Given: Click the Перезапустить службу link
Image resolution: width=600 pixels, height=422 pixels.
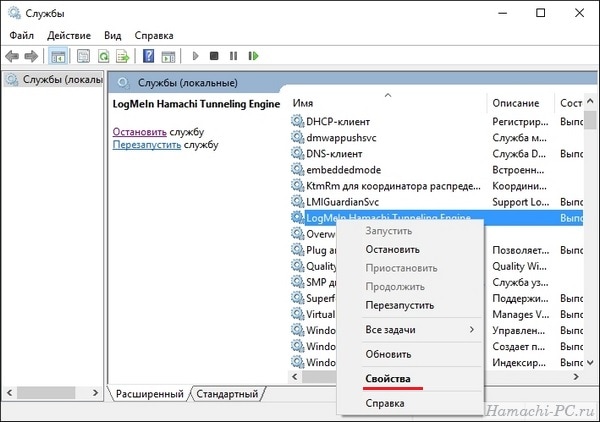Looking at the screenshot, I should [x=147, y=145].
